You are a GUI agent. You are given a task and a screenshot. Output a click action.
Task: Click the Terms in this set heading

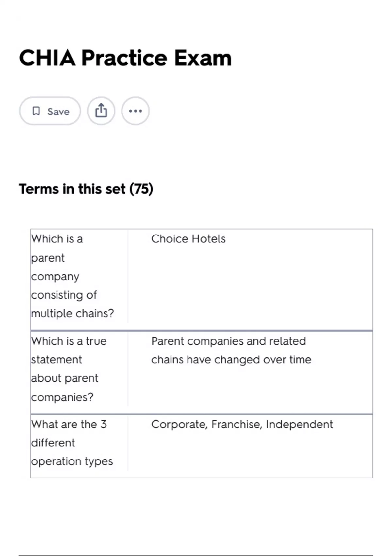coord(72,189)
